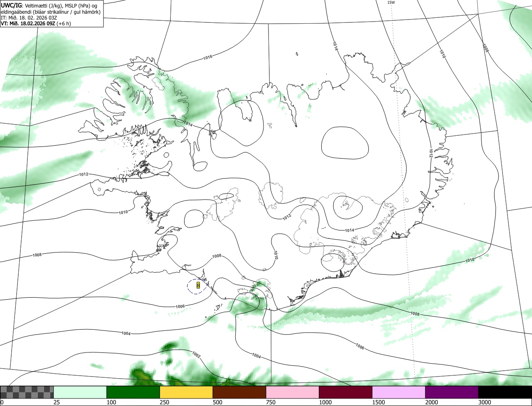Click the blue dashed lightning-index ellipse outline
This screenshot has height=406, width=532.
pyautogui.click(x=197, y=286)
